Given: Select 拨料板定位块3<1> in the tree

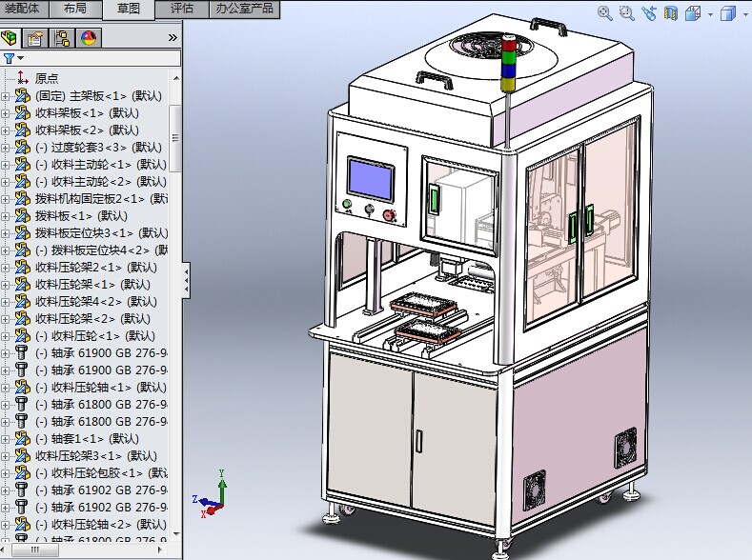Looking at the screenshot, I should pos(101,232).
